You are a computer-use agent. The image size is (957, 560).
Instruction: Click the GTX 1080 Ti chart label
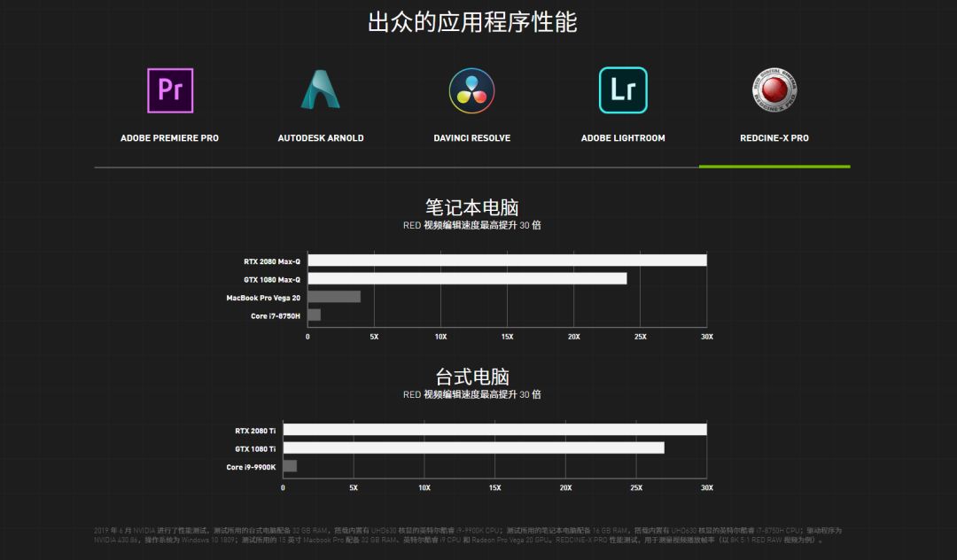tap(255, 449)
